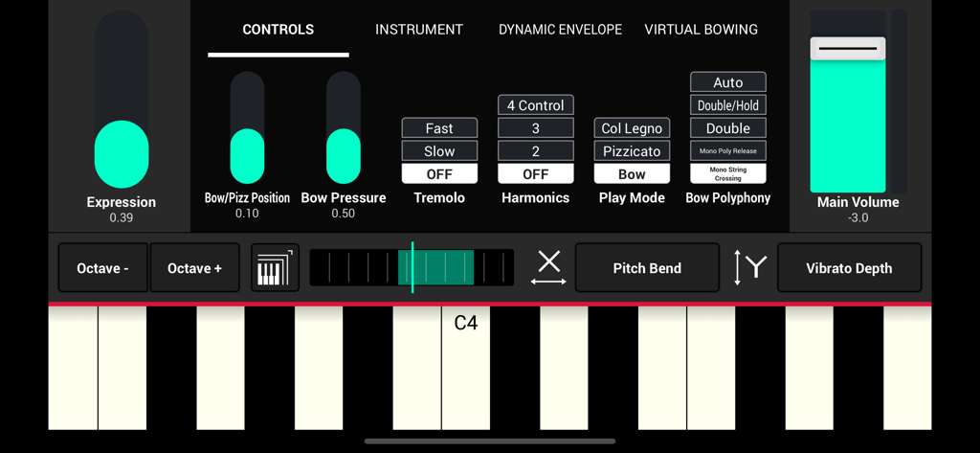Click the keyboard range overview strip
The height and width of the screenshot is (453, 980).
tap(412, 268)
